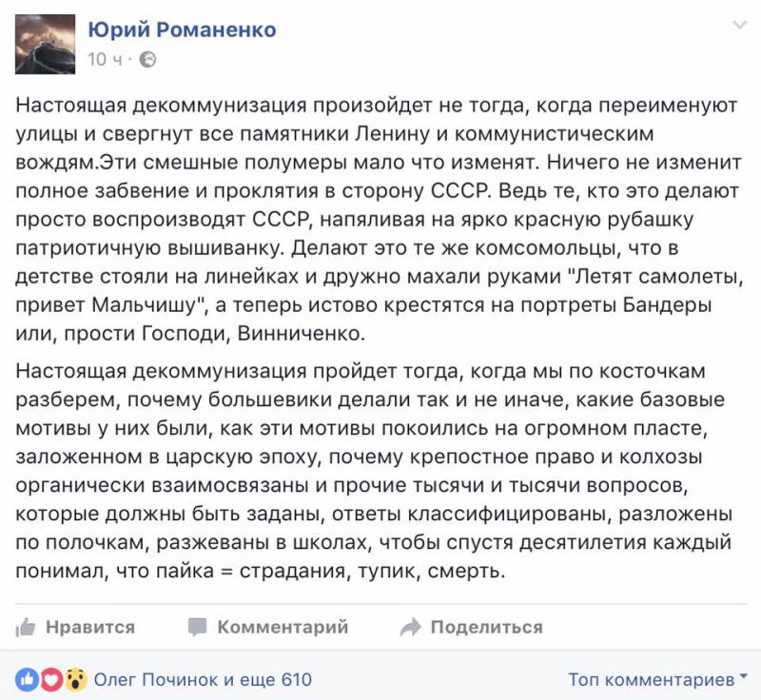This screenshot has height=700, width=761.
Task: Open Юрий Романенко profile picture
Action: (45, 44)
